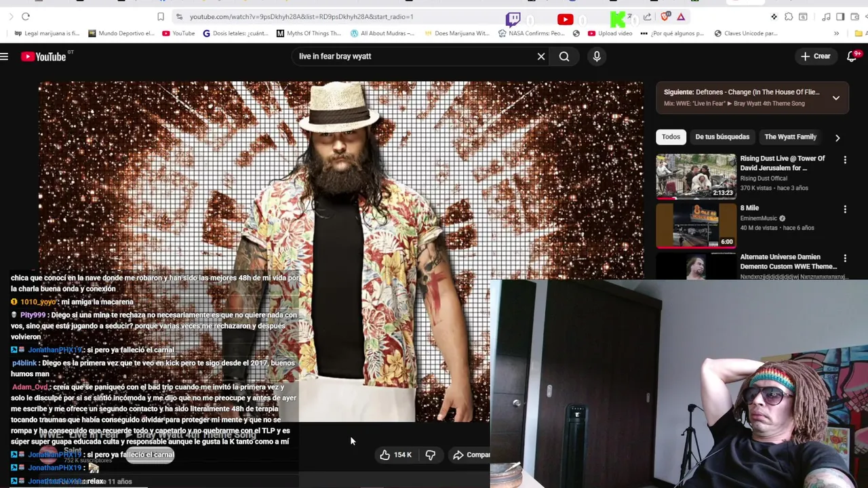Clear the search box with the X
Image resolution: width=868 pixels, height=488 pixels.
[541, 56]
